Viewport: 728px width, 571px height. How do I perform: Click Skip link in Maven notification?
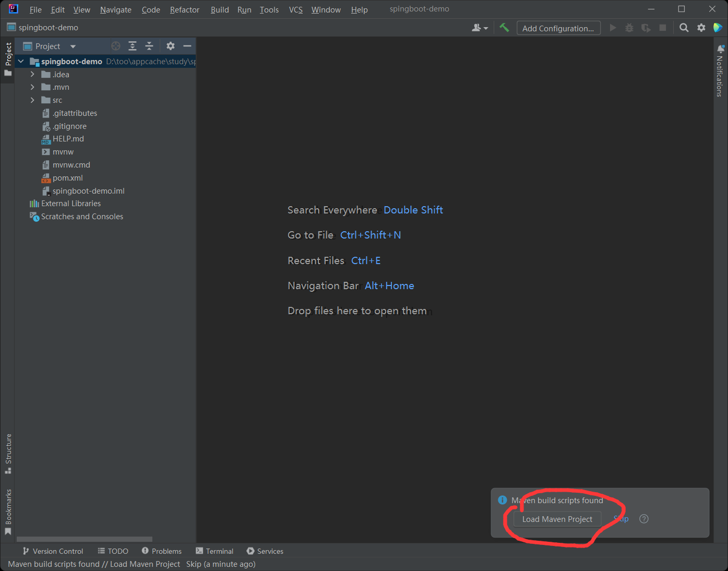[621, 519]
